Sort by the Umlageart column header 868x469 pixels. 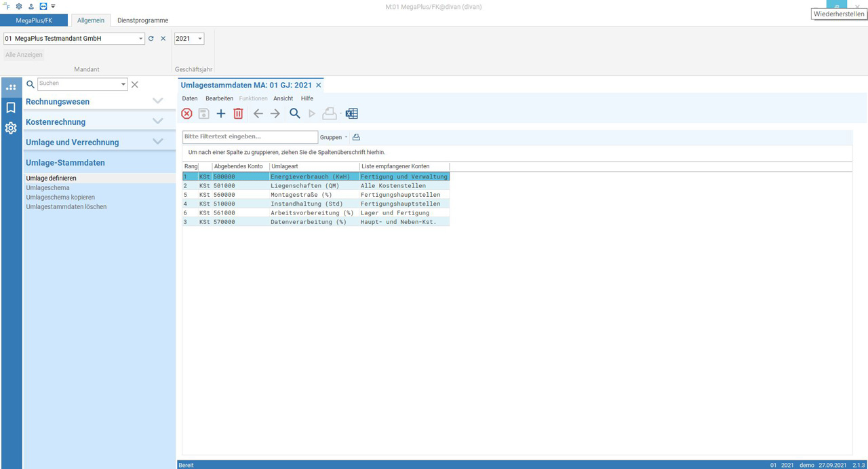click(315, 166)
